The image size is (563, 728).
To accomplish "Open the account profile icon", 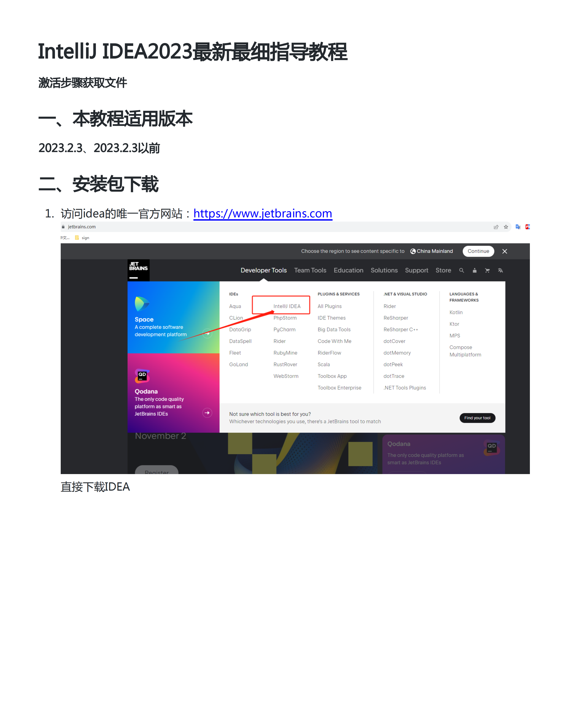I will point(474,270).
